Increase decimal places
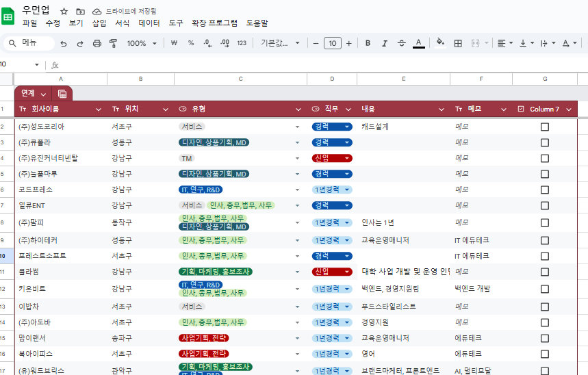588x375 pixels. 225,43
